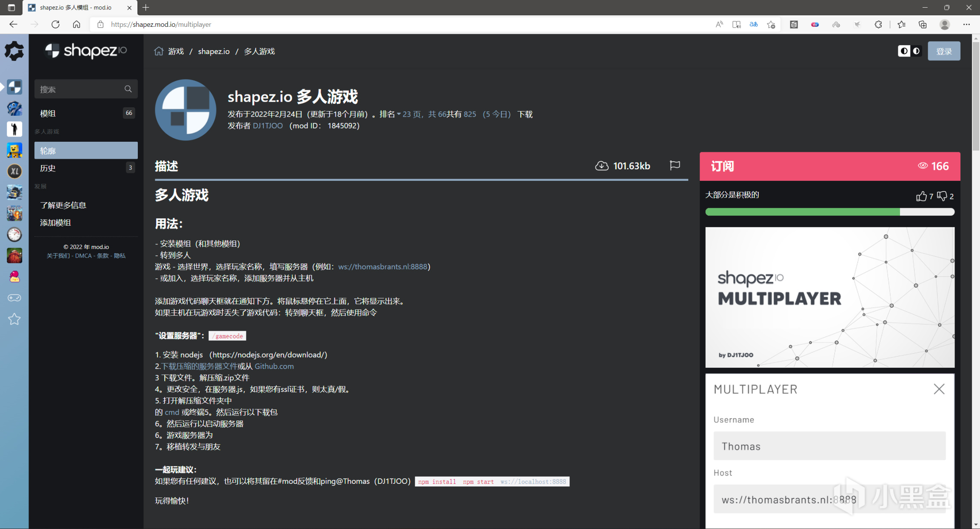The width and height of the screenshot is (980, 529).
Task: Open the star favorites icon in sidebar
Action: point(14,319)
